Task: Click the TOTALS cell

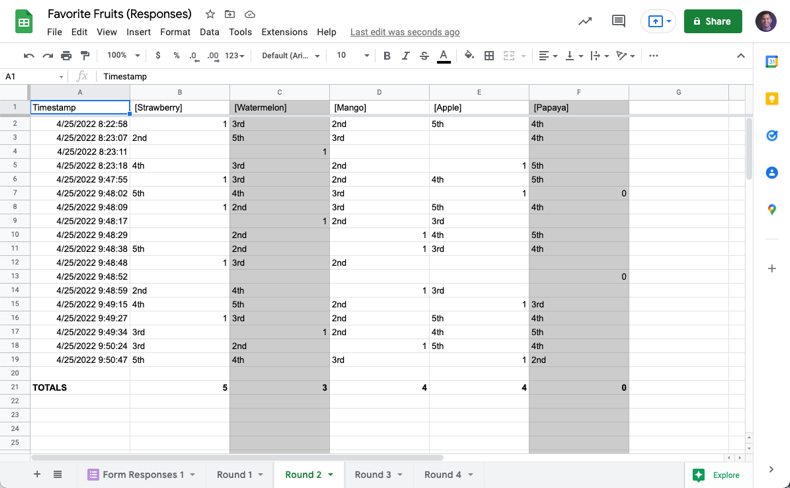Action: pos(80,388)
